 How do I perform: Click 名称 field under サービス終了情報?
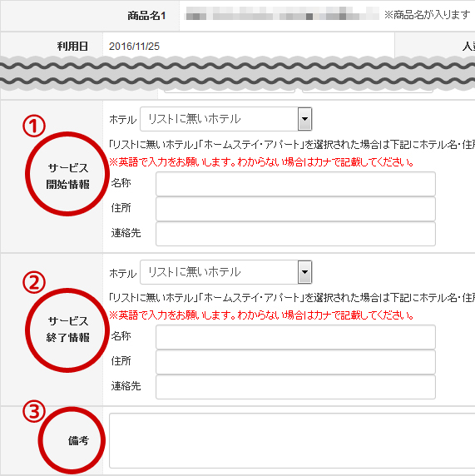[x=295, y=337]
